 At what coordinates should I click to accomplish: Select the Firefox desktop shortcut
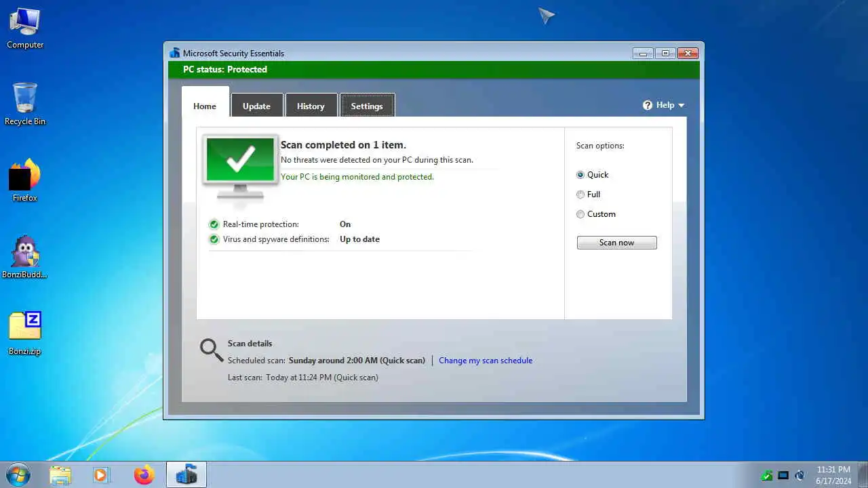pyautogui.click(x=25, y=180)
